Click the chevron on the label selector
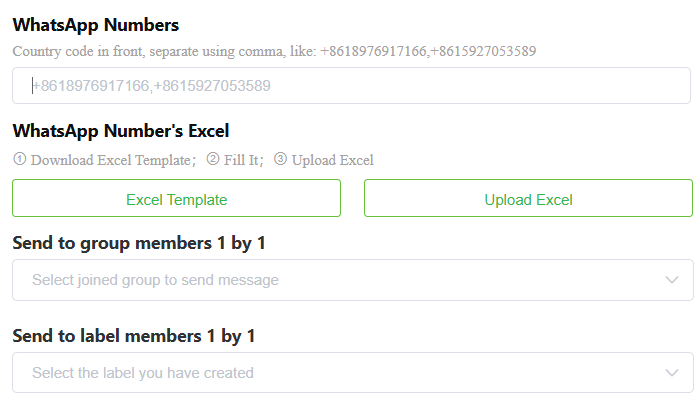700x411 pixels. coord(672,373)
